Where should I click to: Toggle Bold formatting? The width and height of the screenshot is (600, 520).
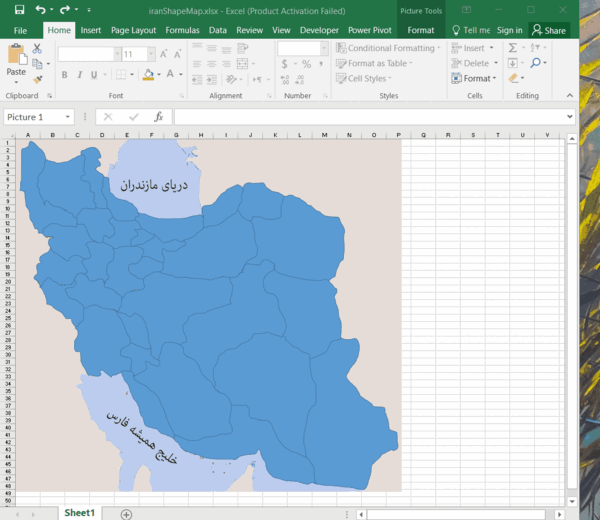(65, 75)
